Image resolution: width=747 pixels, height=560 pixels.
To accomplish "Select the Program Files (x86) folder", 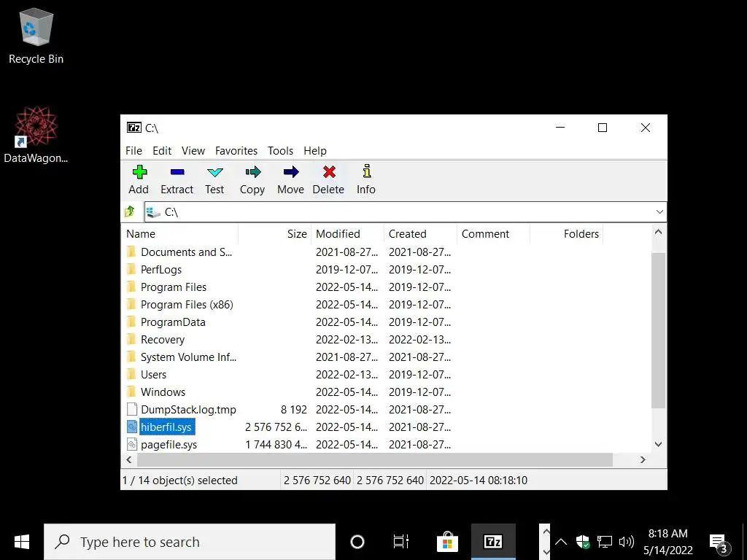I will 180,305.
